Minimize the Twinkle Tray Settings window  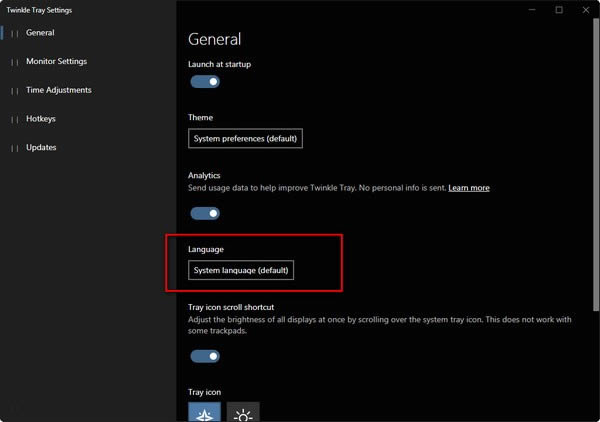pos(530,10)
